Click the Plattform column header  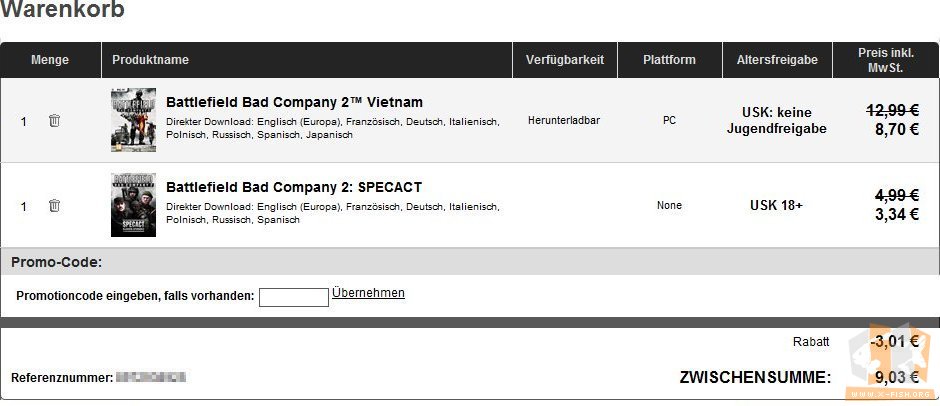(669, 60)
